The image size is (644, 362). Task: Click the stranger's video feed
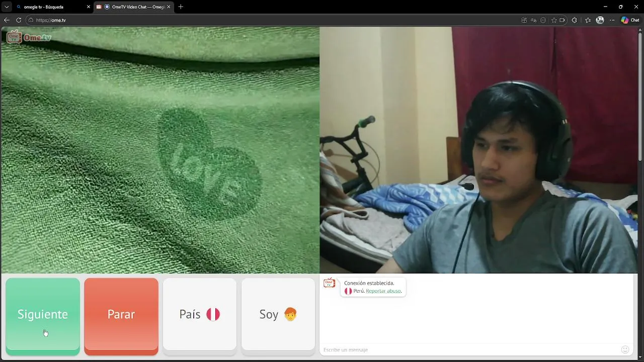[x=160, y=150]
